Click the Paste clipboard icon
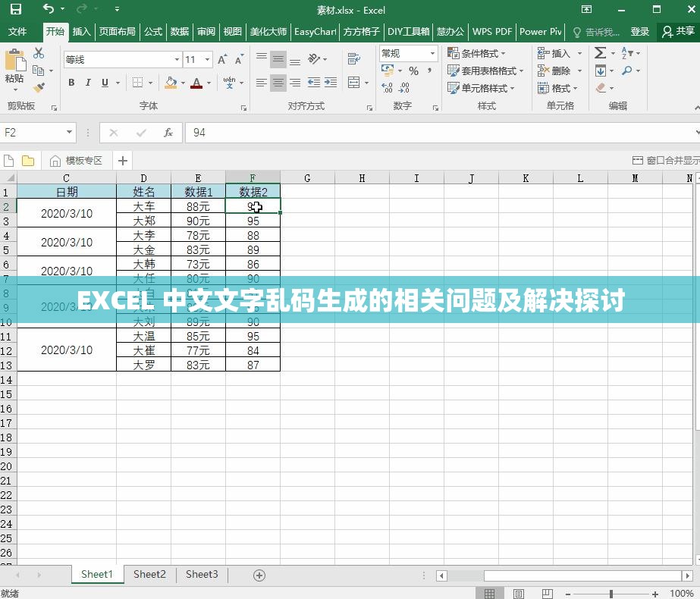The image size is (700, 599). (14, 60)
